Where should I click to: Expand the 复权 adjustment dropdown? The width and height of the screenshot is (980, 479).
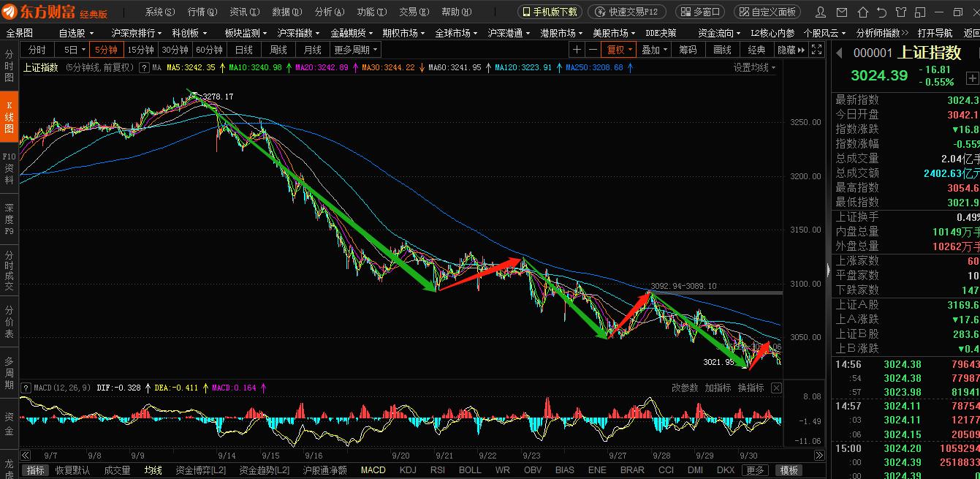[x=619, y=49]
